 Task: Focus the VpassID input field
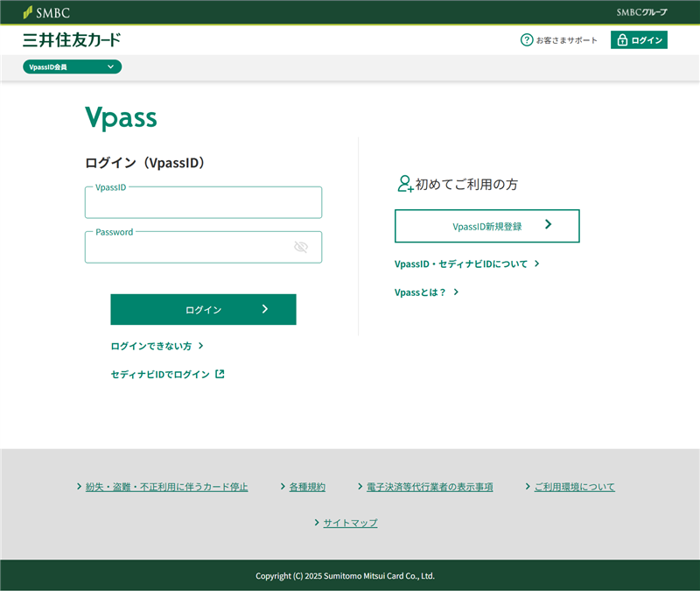(203, 203)
